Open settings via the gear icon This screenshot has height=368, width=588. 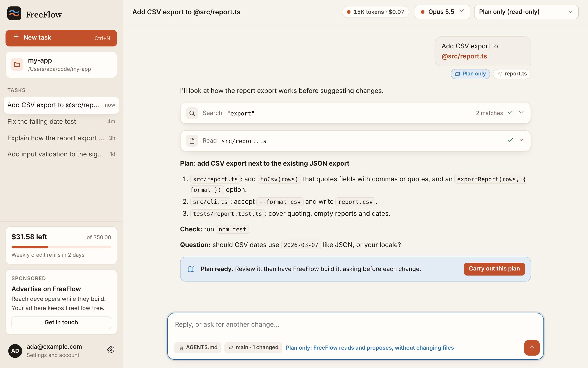click(x=110, y=350)
